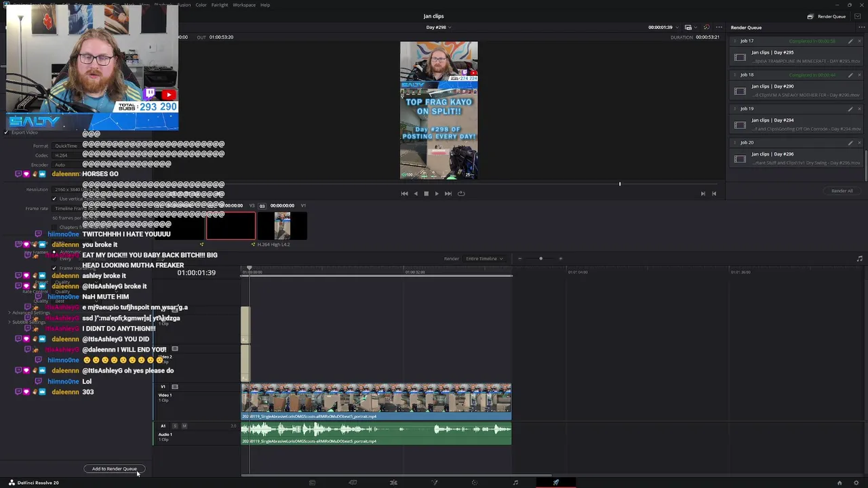This screenshot has height=488, width=868.
Task: Edit Job 20 with the pencil icon
Action: click(x=850, y=143)
